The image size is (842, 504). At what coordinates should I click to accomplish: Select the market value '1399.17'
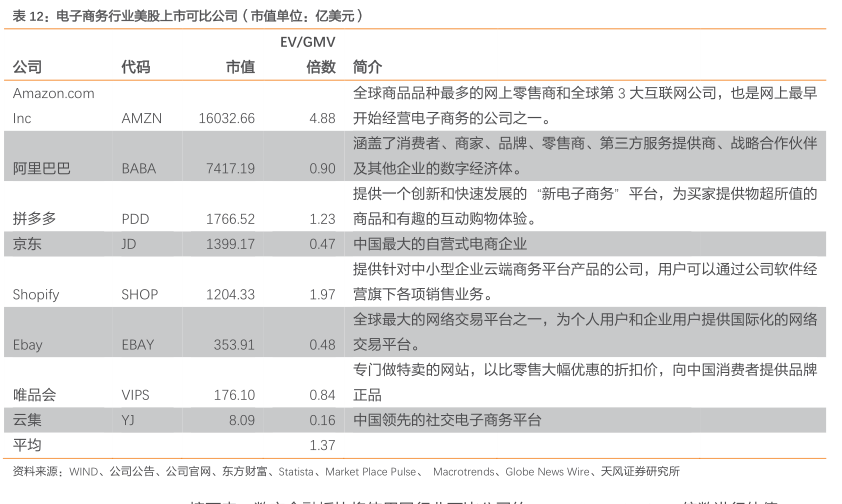230,244
